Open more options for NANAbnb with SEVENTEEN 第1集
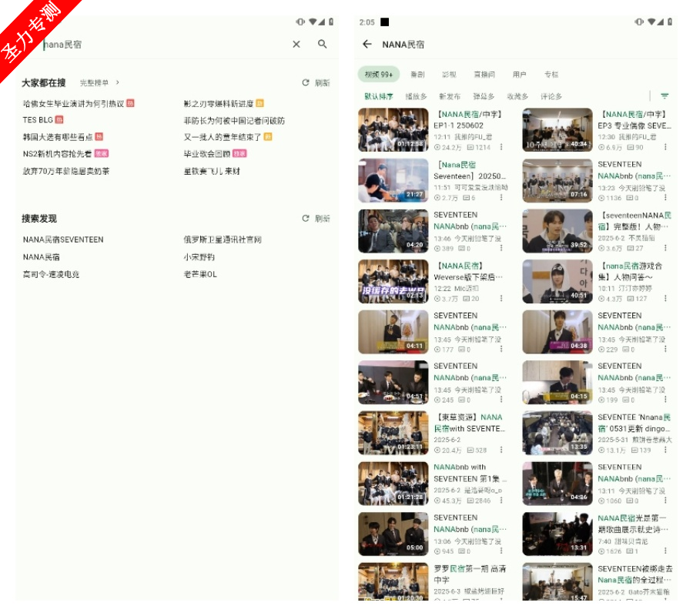 (x=501, y=500)
